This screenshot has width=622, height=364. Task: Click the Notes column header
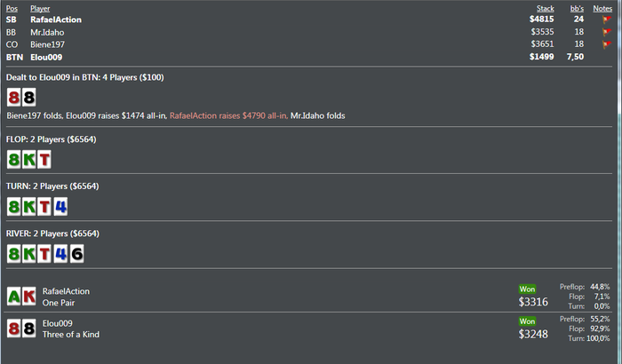pyautogui.click(x=602, y=8)
